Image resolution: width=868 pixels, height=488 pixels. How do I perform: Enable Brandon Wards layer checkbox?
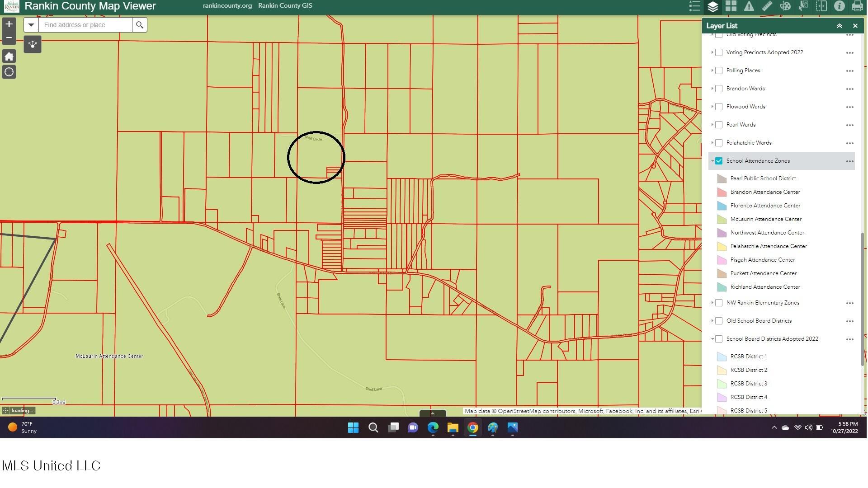719,89
